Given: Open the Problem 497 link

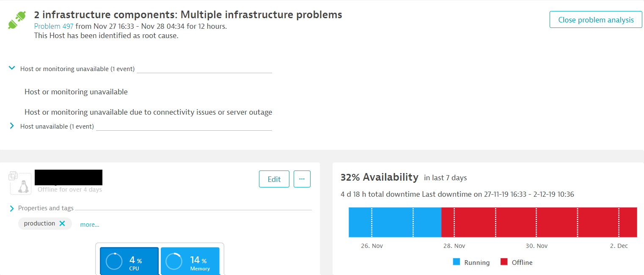Looking at the screenshot, I should tap(54, 26).
